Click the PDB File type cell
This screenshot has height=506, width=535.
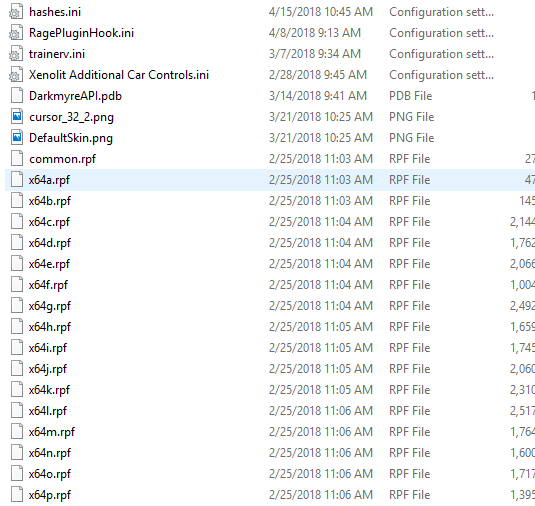(410, 96)
